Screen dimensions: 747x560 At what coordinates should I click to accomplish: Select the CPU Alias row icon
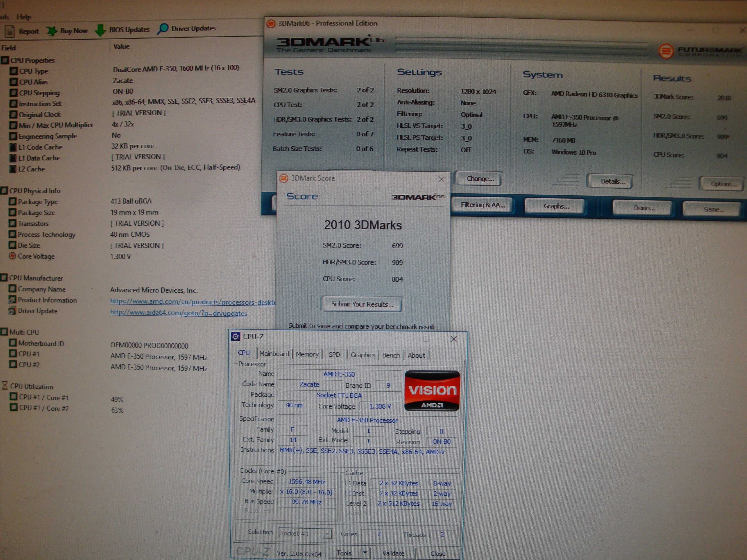click(14, 82)
